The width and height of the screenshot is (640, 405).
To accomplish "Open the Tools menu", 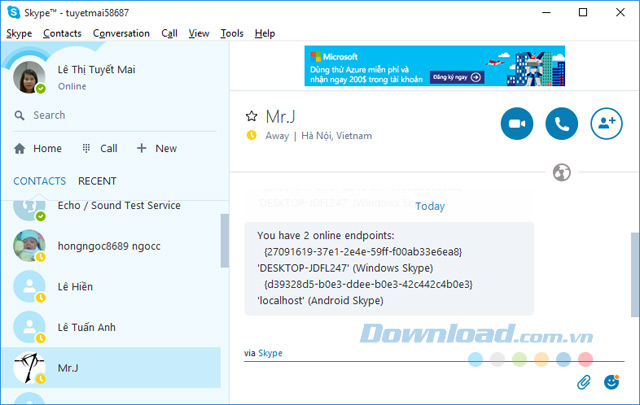I will [x=231, y=33].
